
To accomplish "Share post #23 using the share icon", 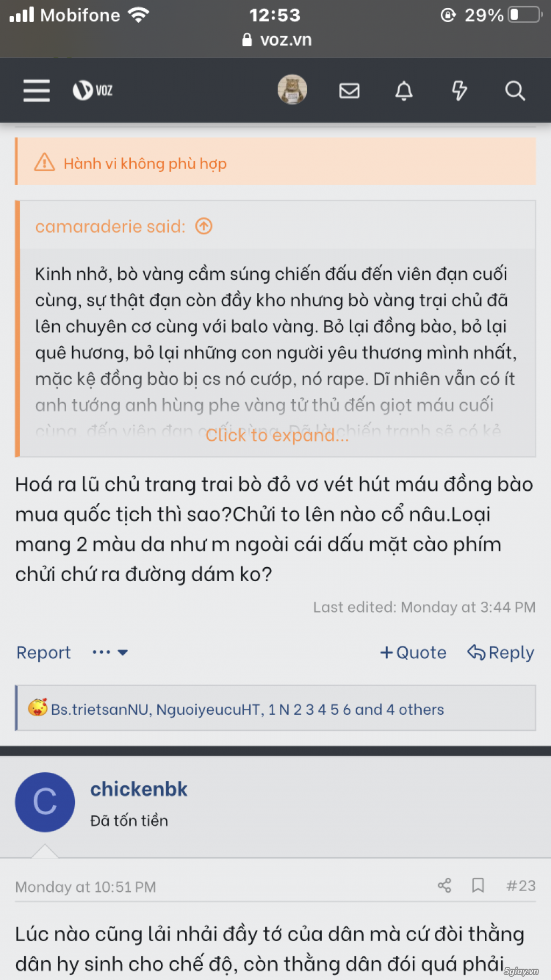I will tap(445, 885).
